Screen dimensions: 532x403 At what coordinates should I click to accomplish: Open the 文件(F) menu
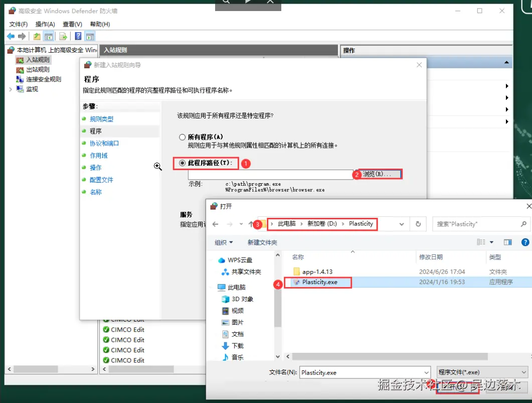coord(19,24)
